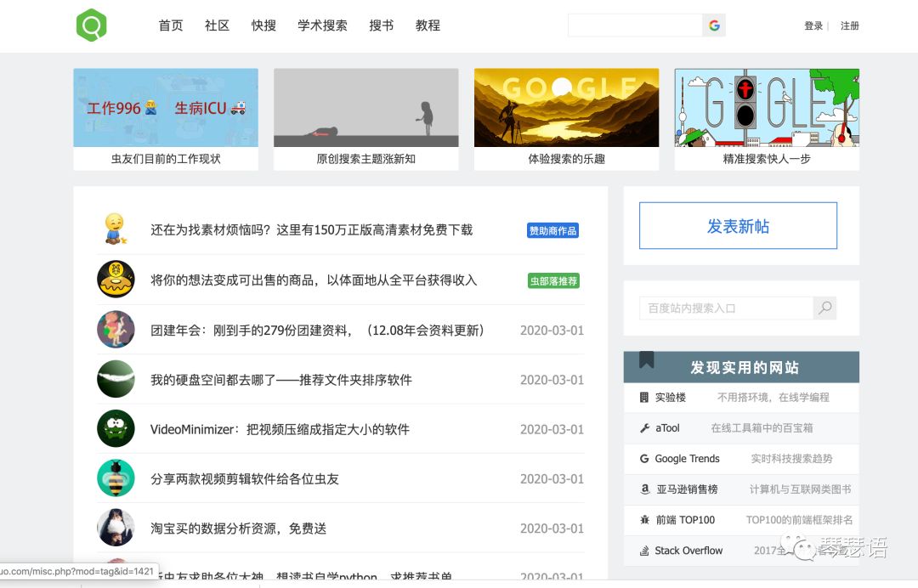Click the 赞助商作品 tag
This screenshot has height=588, width=918.
pos(552,230)
